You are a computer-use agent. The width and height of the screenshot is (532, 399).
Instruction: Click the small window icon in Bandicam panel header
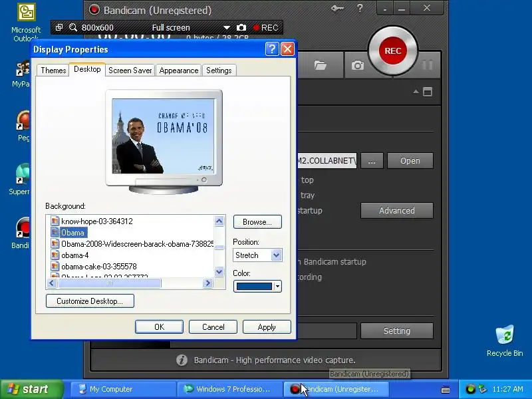pos(428,92)
